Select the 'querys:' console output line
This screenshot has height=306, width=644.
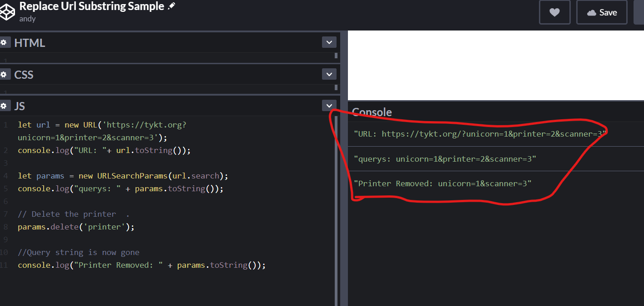(x=445, y=159)
